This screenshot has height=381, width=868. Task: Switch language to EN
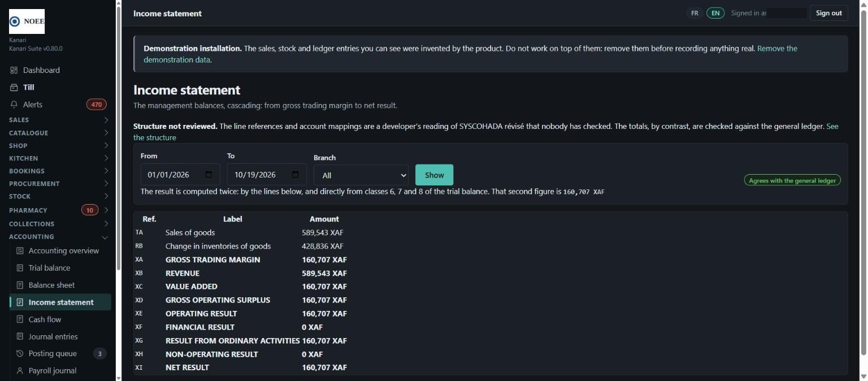(x=715, y=13)
